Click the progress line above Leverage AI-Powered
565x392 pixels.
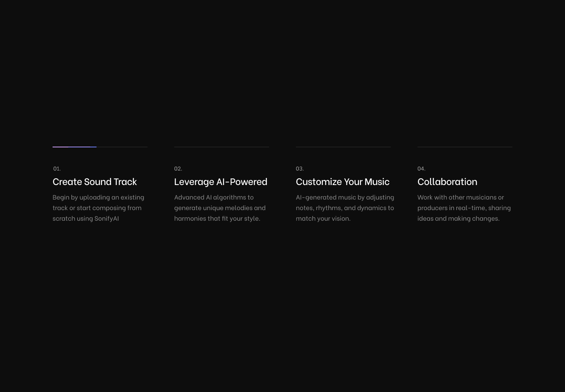pyautogui.click(x=222, y=147)
